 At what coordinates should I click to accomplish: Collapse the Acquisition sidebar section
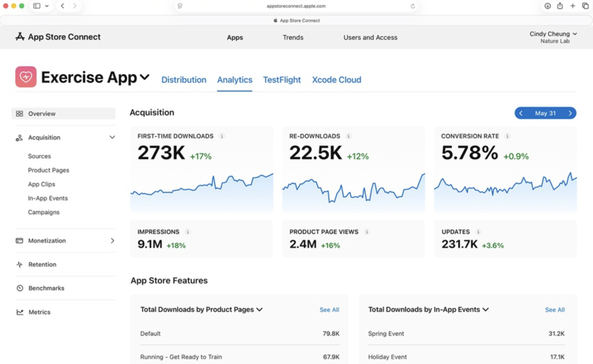coord(112,137)
